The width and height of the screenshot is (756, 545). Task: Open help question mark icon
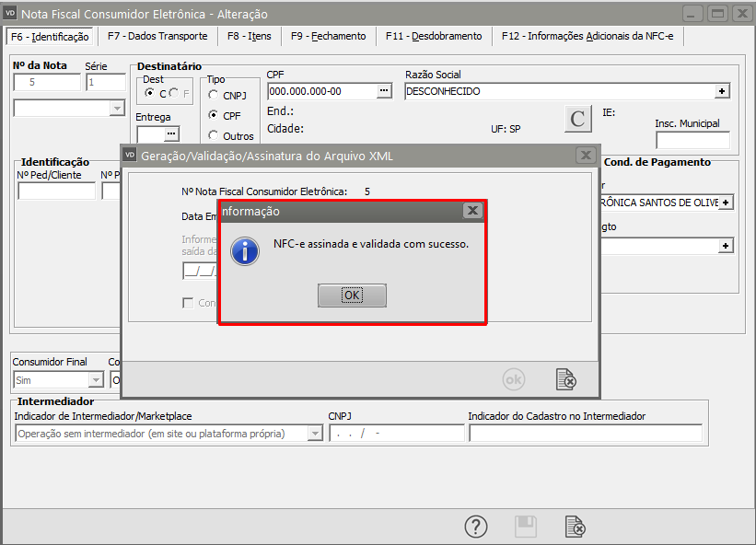click(x=476, y=527)
